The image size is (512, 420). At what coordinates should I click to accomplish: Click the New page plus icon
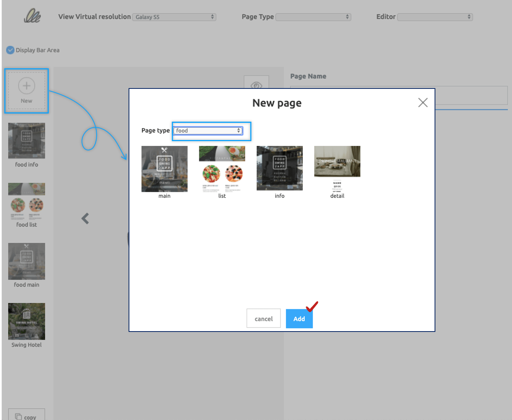[26, 86]
